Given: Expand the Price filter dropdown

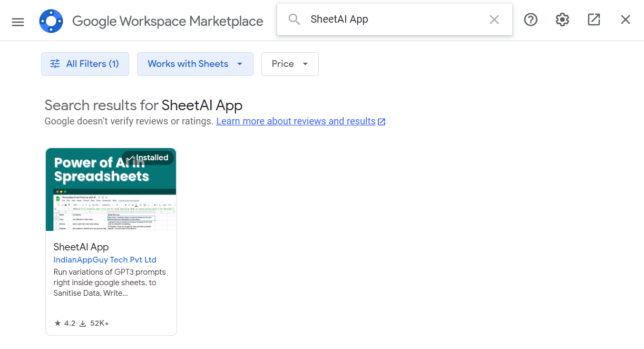Looking at the screenshot, I should pos(289,64).
